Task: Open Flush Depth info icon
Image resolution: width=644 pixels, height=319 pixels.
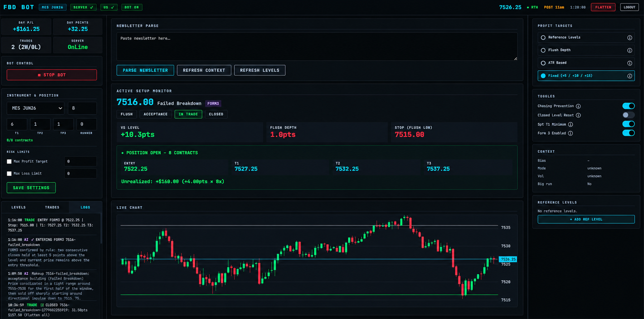Action: tap(630, 50)
